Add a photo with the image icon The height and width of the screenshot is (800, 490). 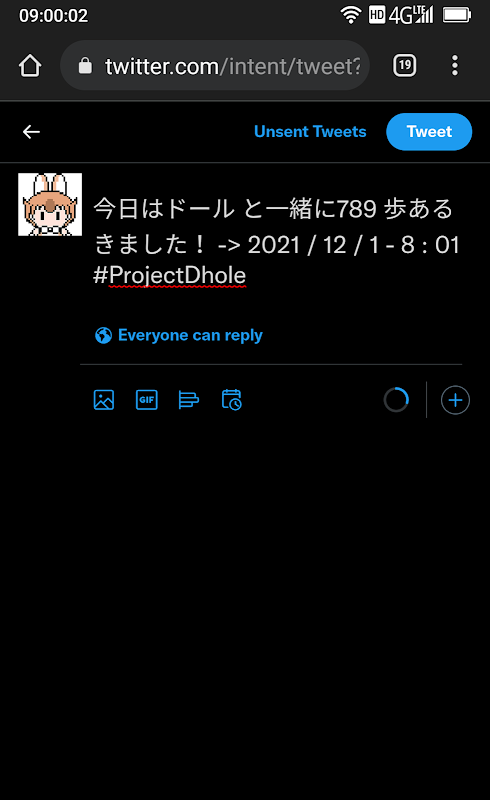(104, 399)
